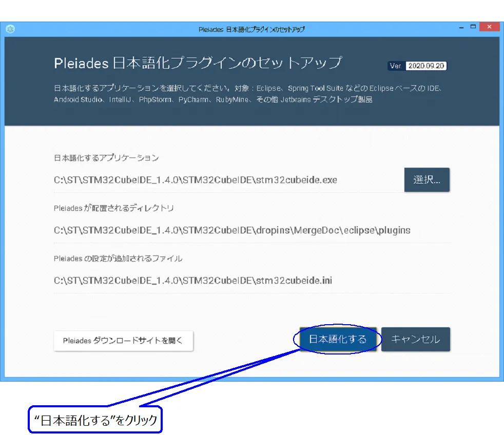Click the blue callout note below the window
Image resolution: width=504 pixels, height=435 pixels.
coord(95,421)
